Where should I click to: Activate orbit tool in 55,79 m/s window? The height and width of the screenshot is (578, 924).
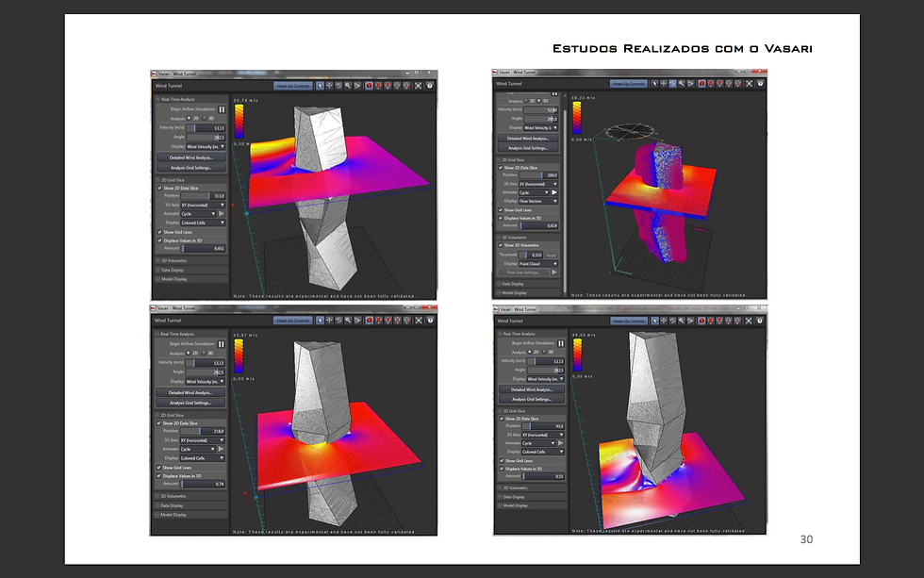[x=338, y=86]
